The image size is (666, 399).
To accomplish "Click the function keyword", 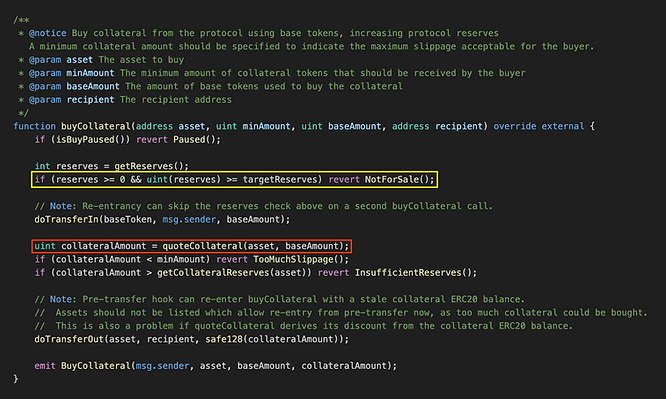I will tap(34, 126).
